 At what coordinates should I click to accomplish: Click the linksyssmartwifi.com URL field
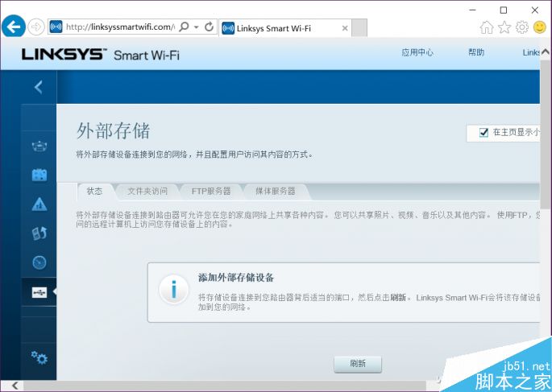coord(120,27)
